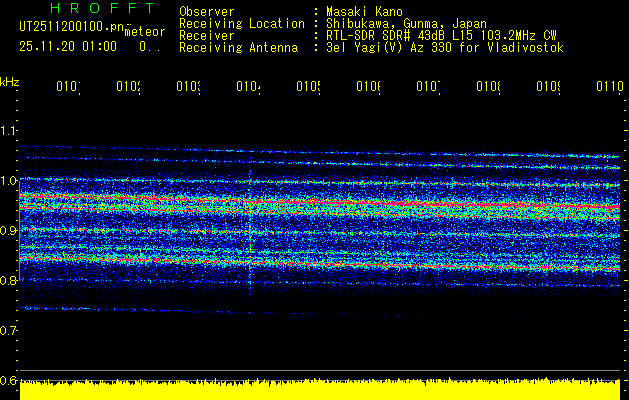Viewport: 629px width, 400px height.
Task: Click the 0.6 frequency axis label
Action: click(x=9, y=381)
